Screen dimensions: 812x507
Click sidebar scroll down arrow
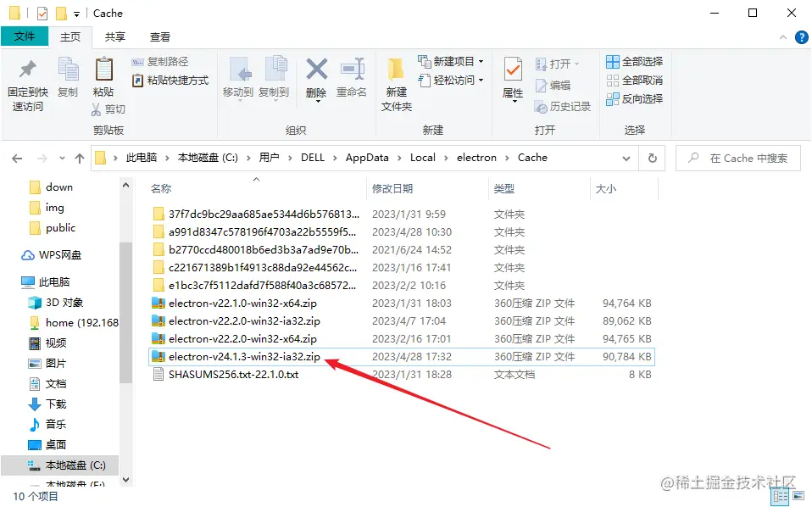point(125,480)
